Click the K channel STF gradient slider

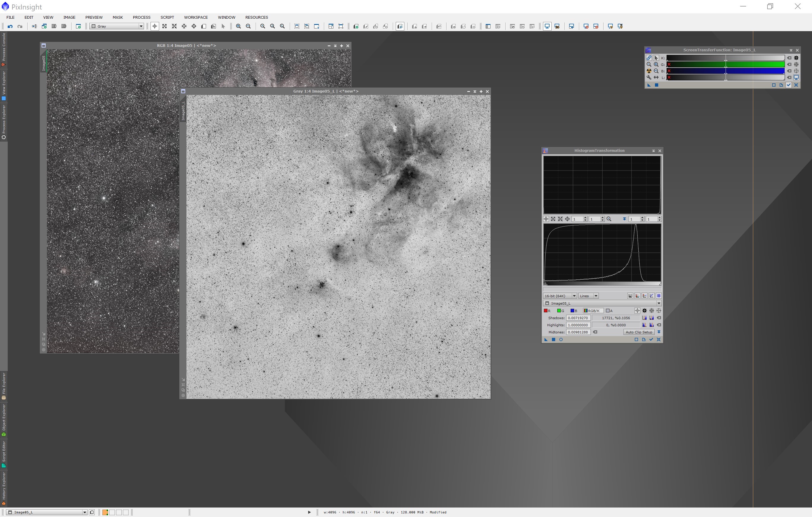click(725, 58)
